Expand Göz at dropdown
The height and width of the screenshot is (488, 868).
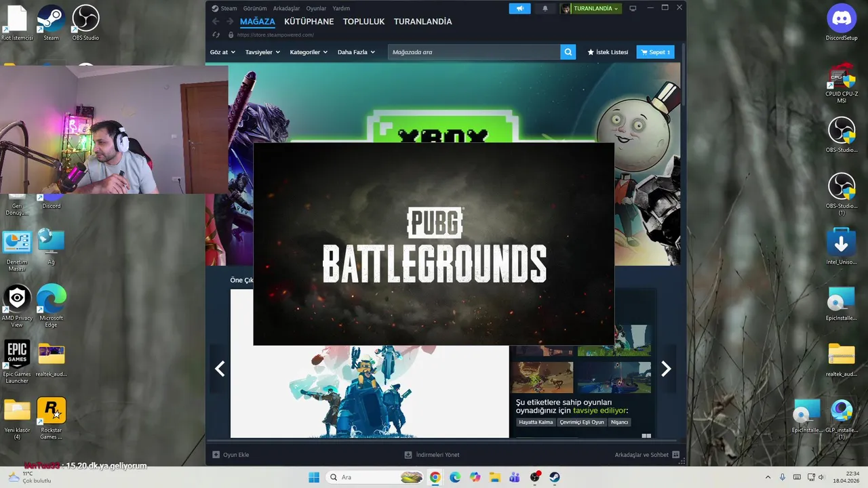(x=222, y=52)
